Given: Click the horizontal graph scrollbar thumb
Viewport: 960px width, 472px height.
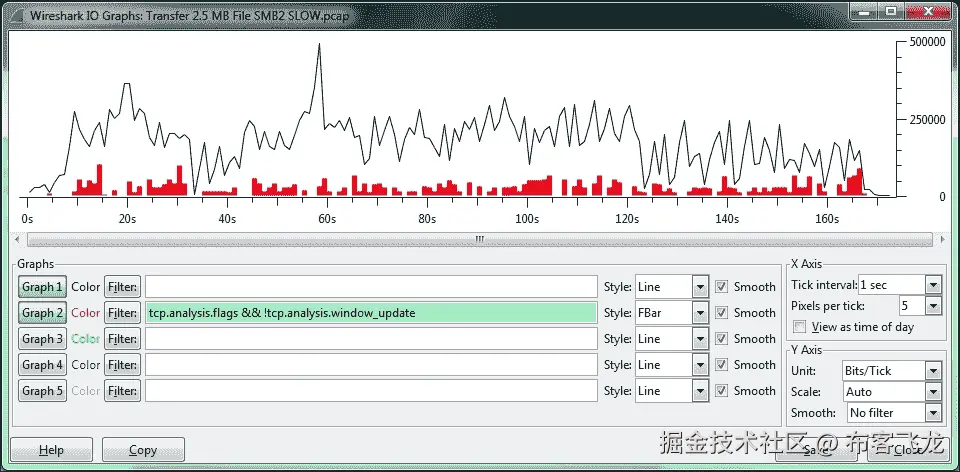Looking at the screenshot, I should pyautogui.click(x=479, y=239).
